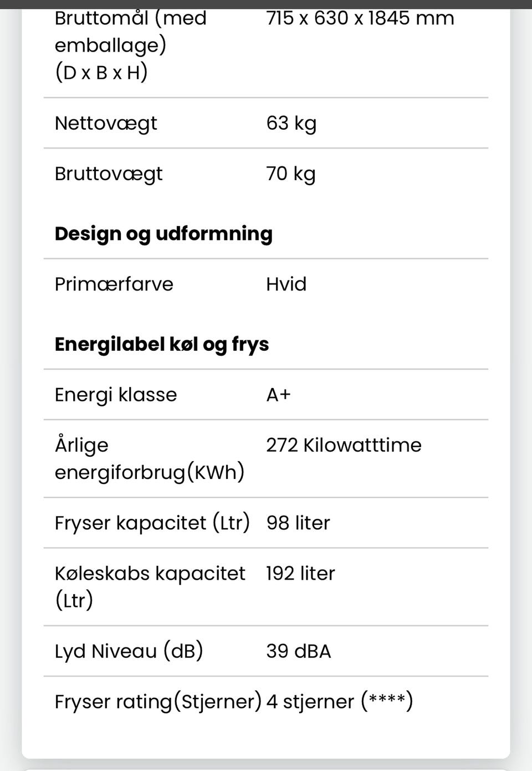Click the Lyd Niveau (dB) label
Screen dimensions: 532x771
(x=129, y=651)
